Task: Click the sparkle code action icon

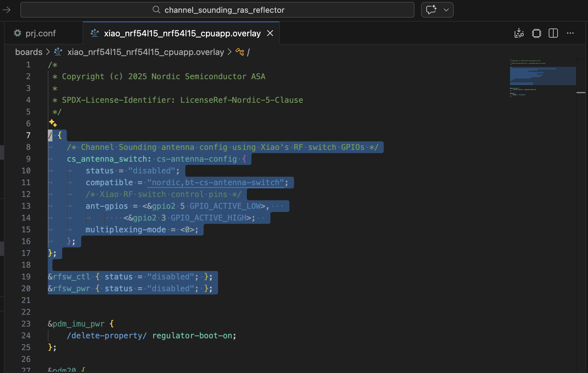Action: click(53, 123)
